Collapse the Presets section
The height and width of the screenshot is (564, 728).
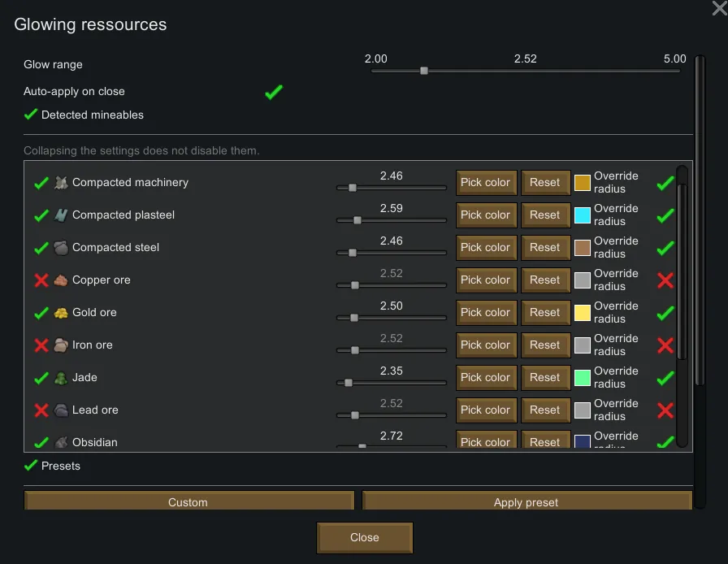(31, 466)
